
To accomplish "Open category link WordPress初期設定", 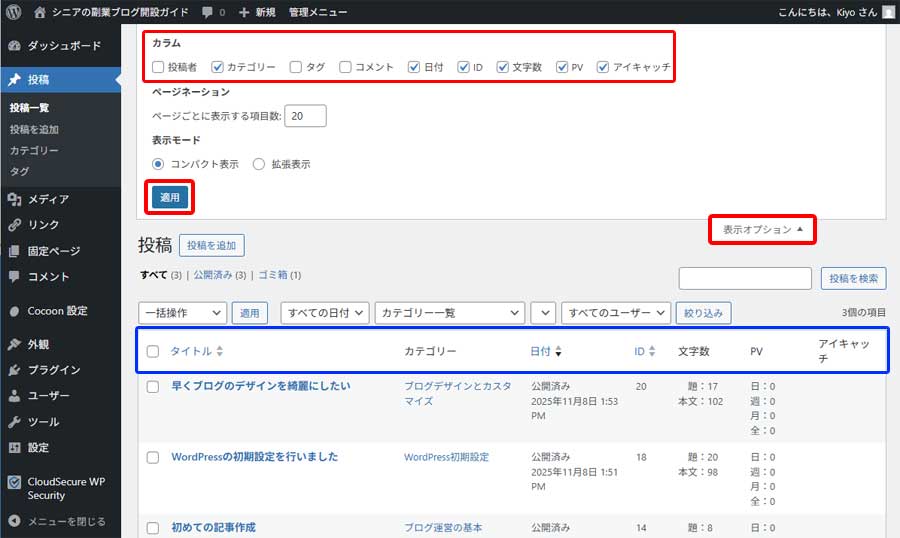I will pyautogui.click(x=447, y=457).
